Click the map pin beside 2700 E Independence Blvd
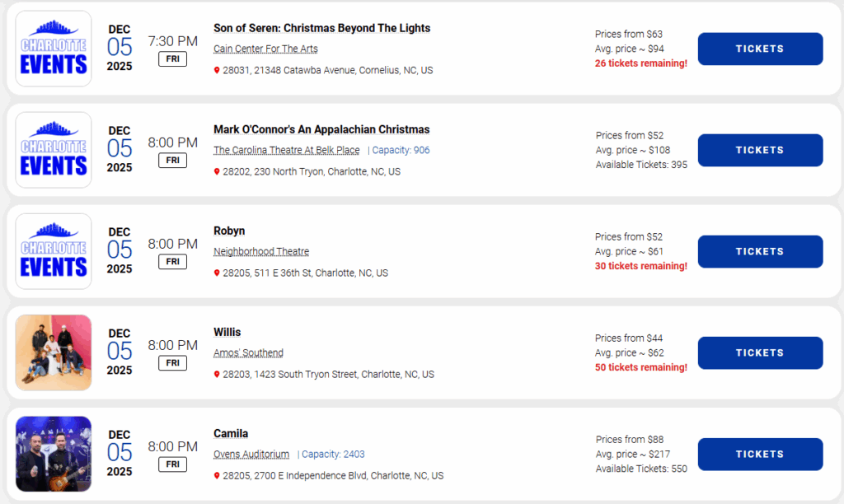Viewport: 844px width, 504px height. 217,476
